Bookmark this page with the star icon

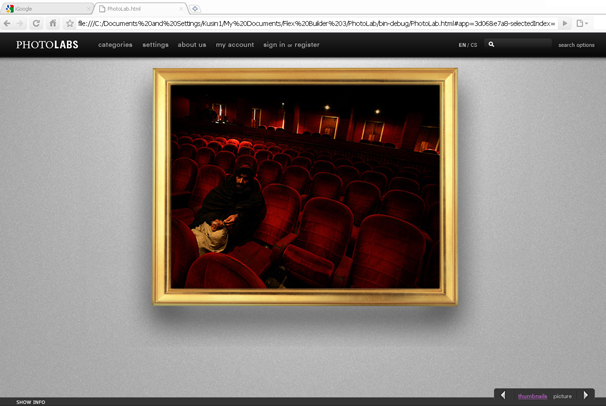click(69, 23)
